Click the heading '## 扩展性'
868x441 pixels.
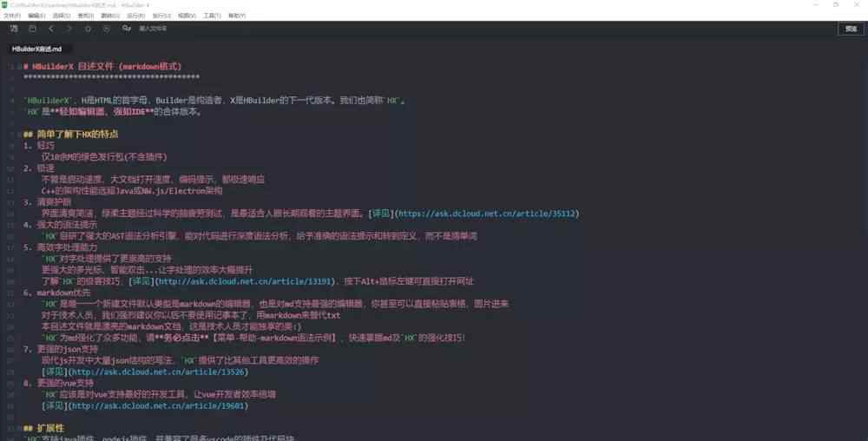(x=43, y=428)
